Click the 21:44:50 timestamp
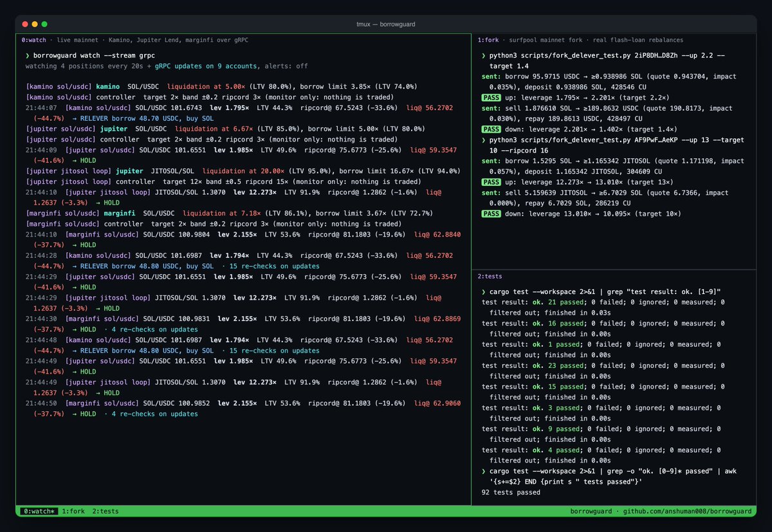Image resolution: width=772 pixels, height=532 pixels. pos(42,403)
